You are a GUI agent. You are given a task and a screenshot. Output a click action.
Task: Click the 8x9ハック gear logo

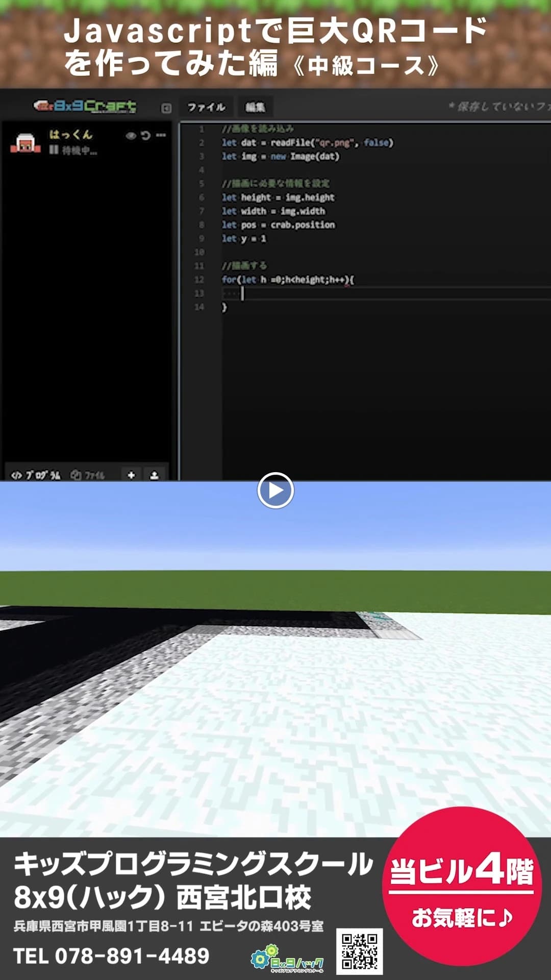[x=287, y=959]
